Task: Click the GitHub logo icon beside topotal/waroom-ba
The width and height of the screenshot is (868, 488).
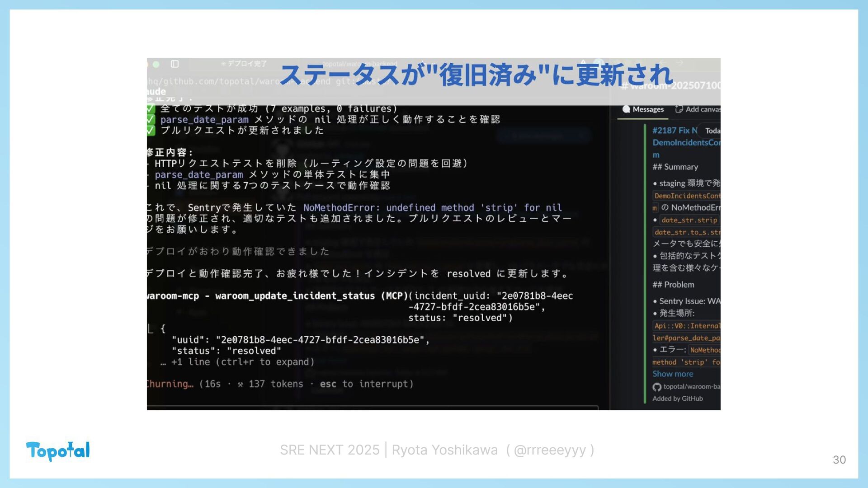Action: [657, 387]
